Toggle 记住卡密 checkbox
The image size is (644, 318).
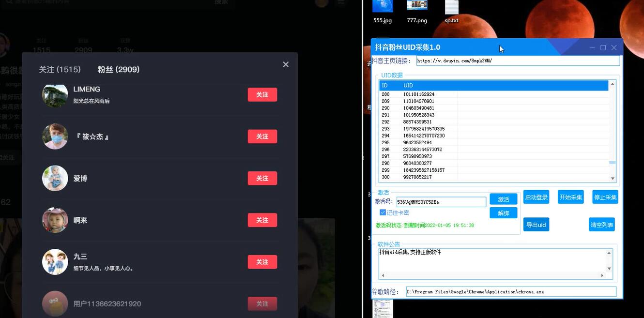click(383, 212)
